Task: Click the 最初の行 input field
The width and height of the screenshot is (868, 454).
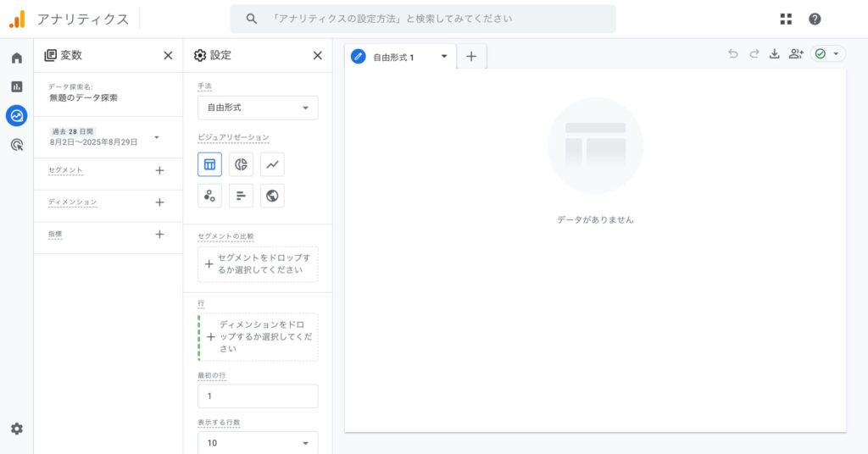Action: click(x=258, y=396)
